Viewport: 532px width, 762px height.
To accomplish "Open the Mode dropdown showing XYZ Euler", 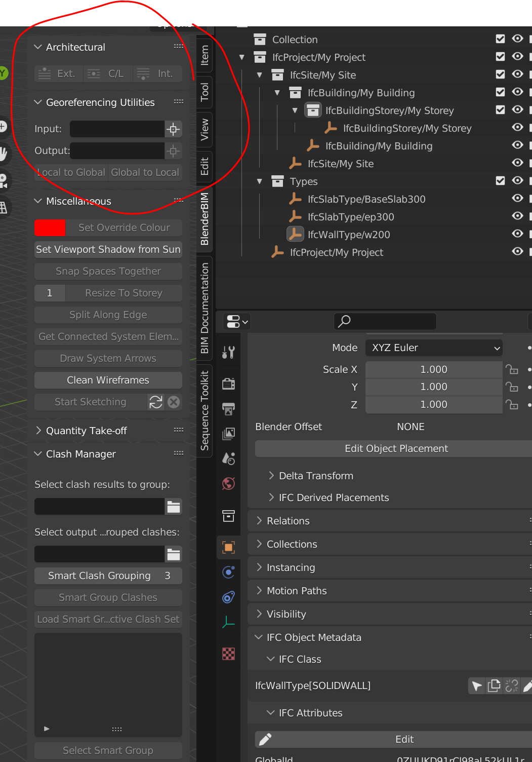I will [433, 348].
